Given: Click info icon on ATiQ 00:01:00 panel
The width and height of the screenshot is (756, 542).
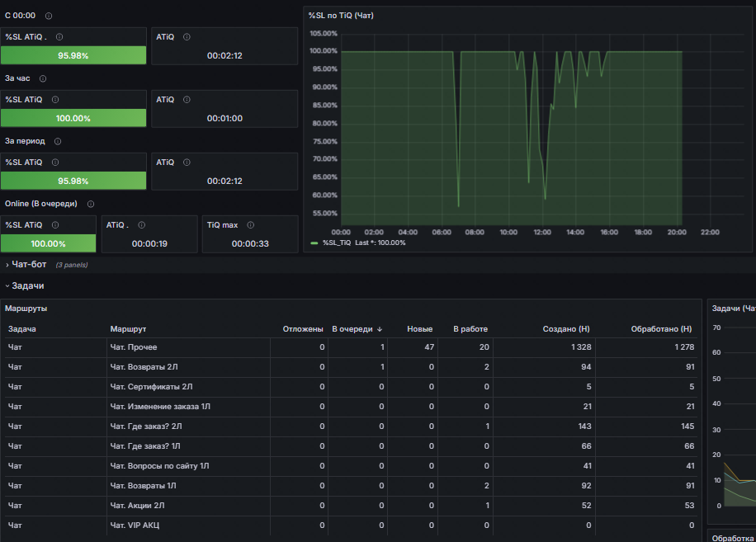Looking at the screenshot, I should click(187, 100).
